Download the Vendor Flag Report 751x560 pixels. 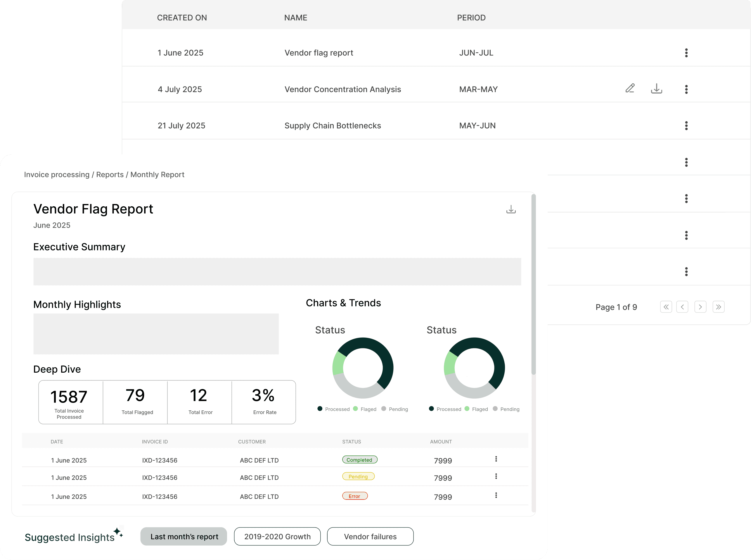click(511, 209)
